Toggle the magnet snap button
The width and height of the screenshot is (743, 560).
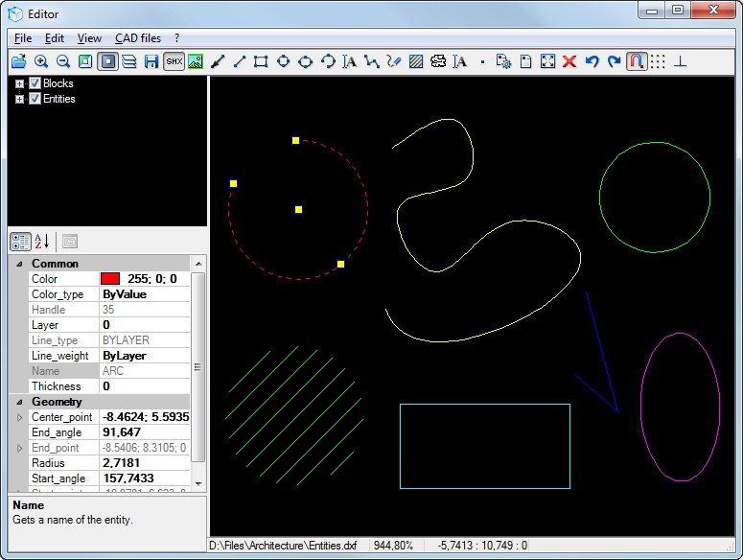click(x=637, y=61)
